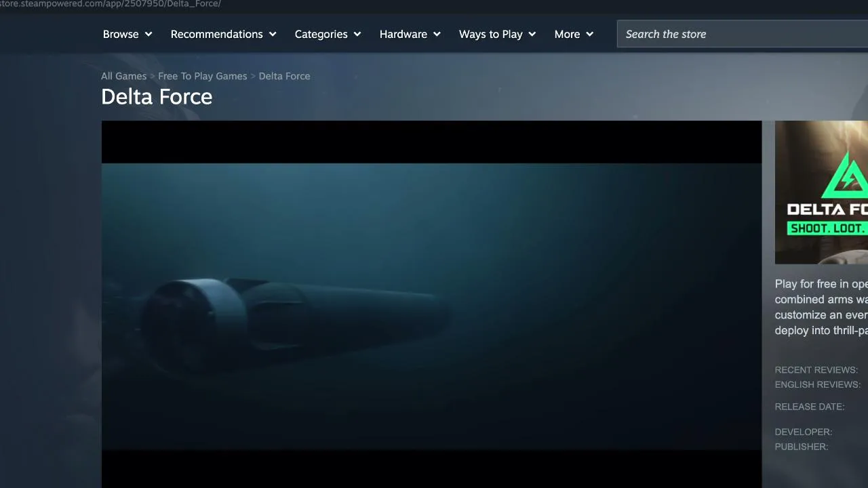The height and width of the screenshot is (488, 868).
Task: Click the game description starting 'Play for free'
Action: click(821, 307)
